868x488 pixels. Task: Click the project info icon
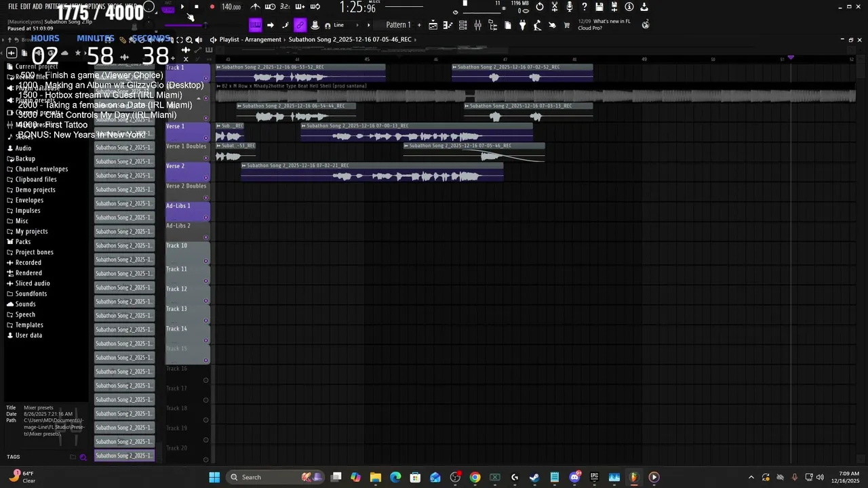pyautogui.click(x=629, y=7)
